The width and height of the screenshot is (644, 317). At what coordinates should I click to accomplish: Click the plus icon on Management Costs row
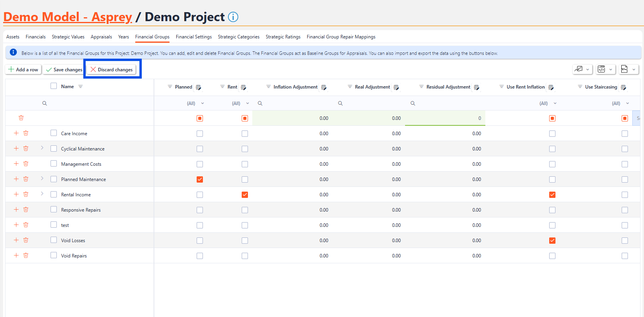(x=16, y=164)
